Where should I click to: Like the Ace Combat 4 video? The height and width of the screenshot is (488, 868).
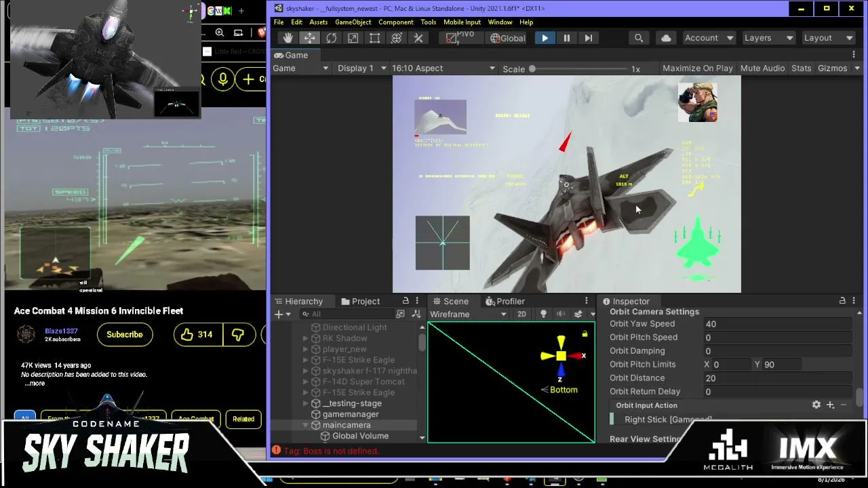(x=197, y=334)
